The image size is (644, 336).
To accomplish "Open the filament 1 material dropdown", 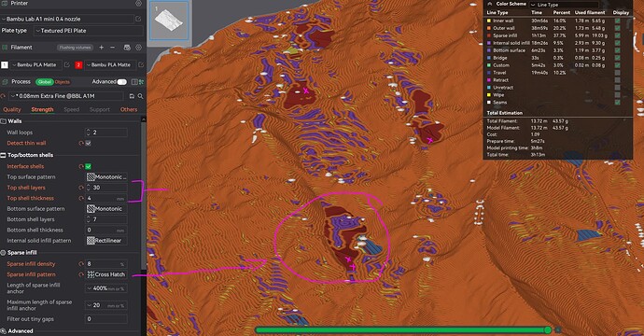I will [36, 65].
